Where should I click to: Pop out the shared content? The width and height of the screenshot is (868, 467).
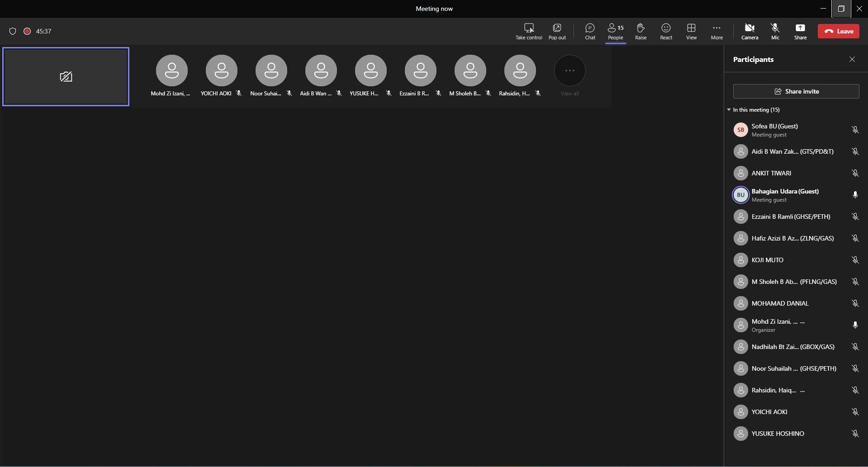pos(557,31)
